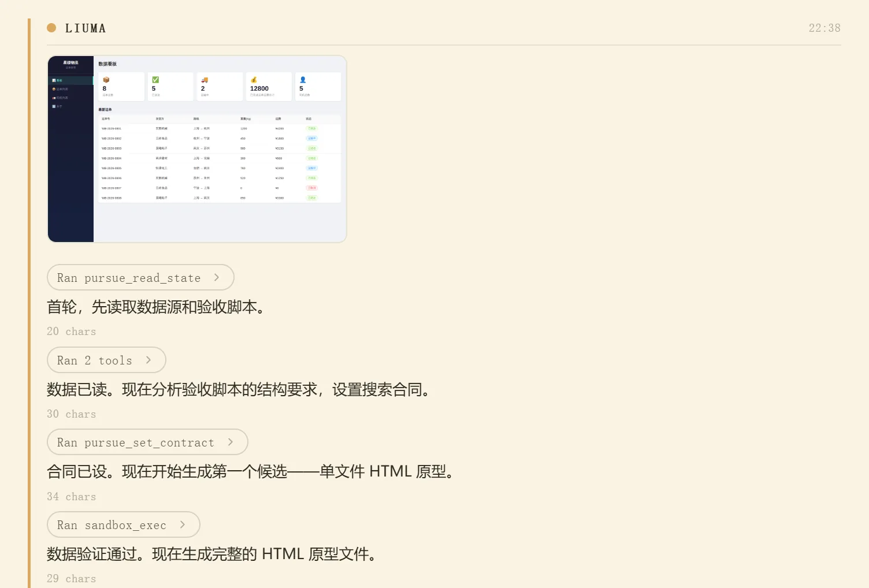
Task: Click the "29 chars" count label
Action: pyautogui.click(x=72, y=579)
